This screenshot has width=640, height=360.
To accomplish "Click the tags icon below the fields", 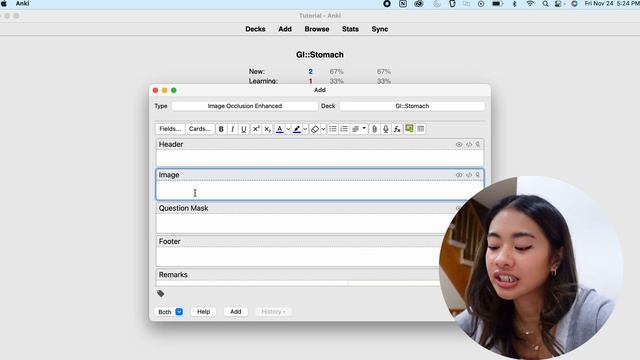I will (161, 294).
